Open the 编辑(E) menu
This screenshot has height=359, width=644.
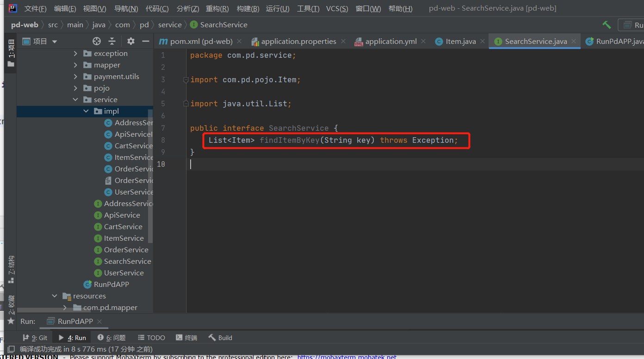[65, 9]
